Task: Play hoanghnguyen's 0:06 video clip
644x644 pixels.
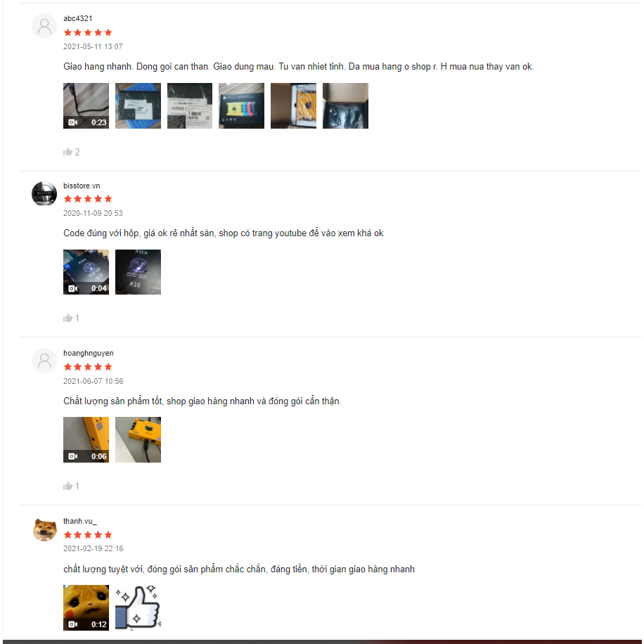Action: [86, 440]
